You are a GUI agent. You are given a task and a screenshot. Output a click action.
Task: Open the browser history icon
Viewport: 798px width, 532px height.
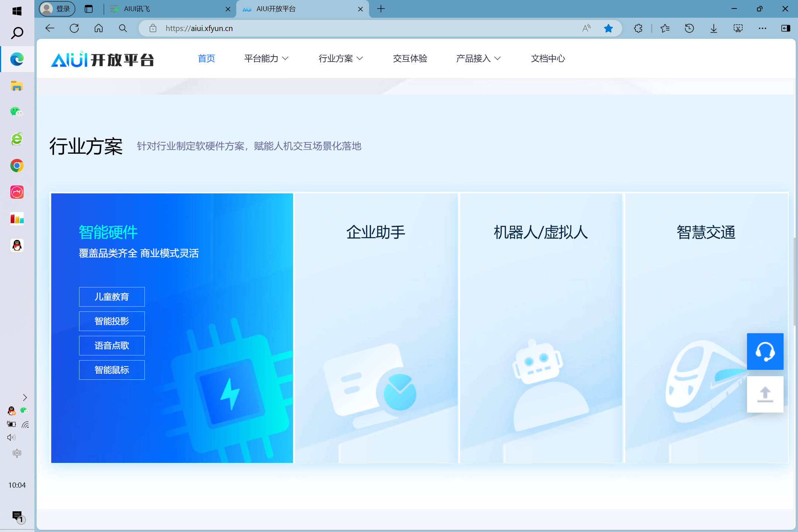(689, 28)
